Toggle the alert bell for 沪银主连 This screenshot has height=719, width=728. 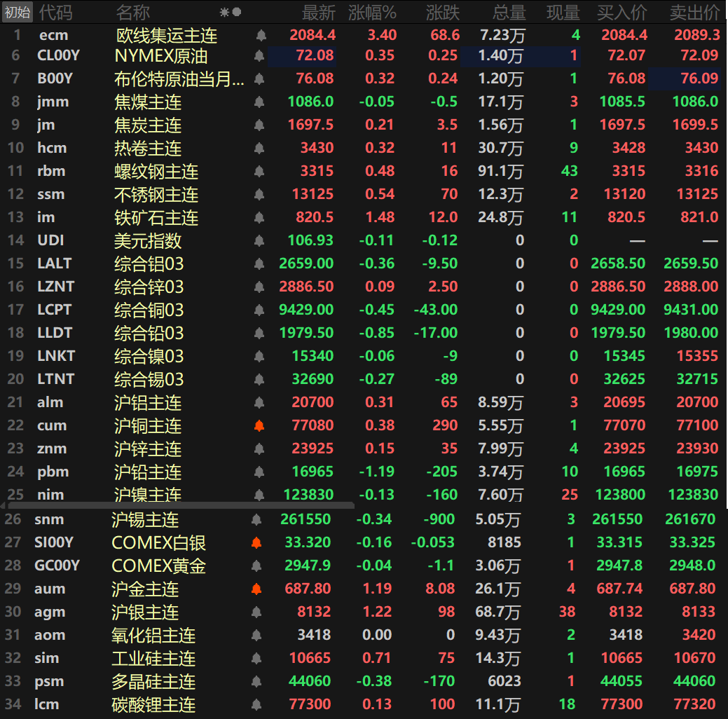click(x=256, y=612)
